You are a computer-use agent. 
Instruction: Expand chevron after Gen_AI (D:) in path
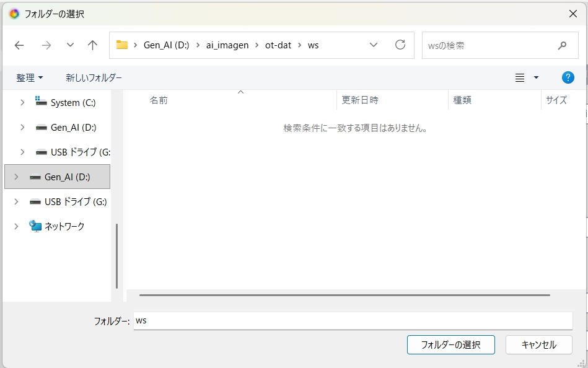click(198, 45)
